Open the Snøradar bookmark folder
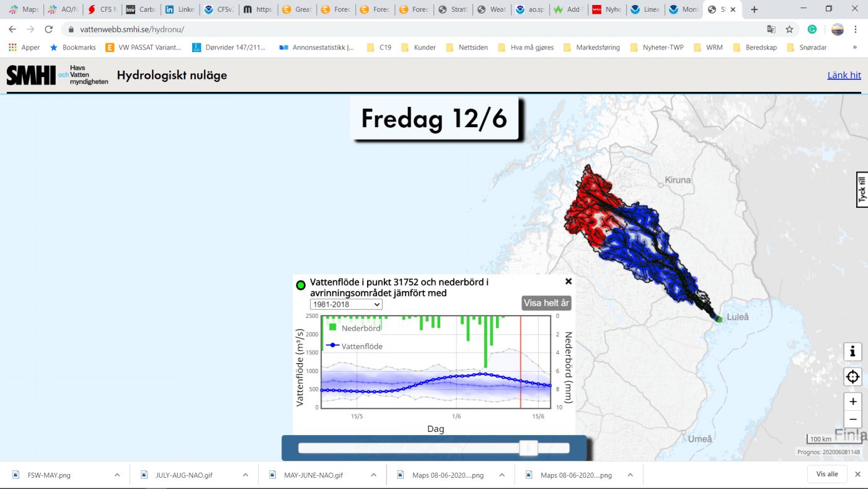This screenshot has width=868, height=489. 807,47
